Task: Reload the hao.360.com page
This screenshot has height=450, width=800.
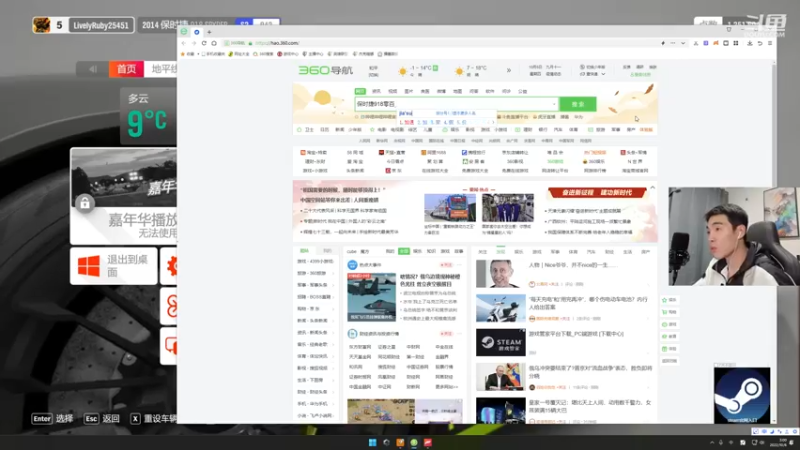Action: (204, 43)
